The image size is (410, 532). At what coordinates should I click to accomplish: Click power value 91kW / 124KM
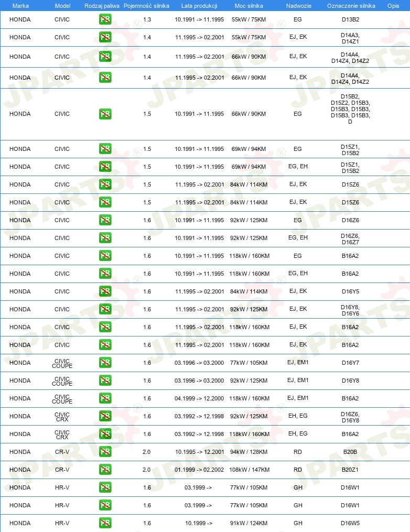pyautogui.click(x=249, y=523)
